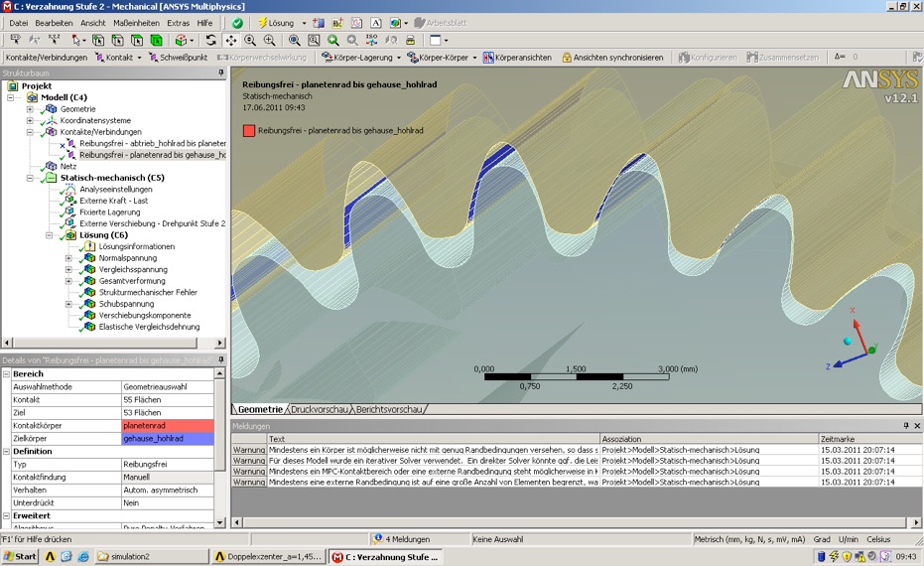924x566 pixels.
Task: Click the red legend square in viewport
Action: pos(249,130)
